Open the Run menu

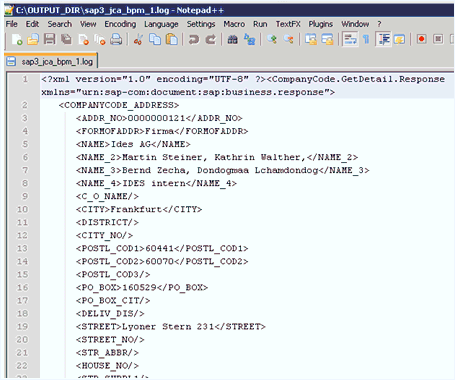click(260, 24)
